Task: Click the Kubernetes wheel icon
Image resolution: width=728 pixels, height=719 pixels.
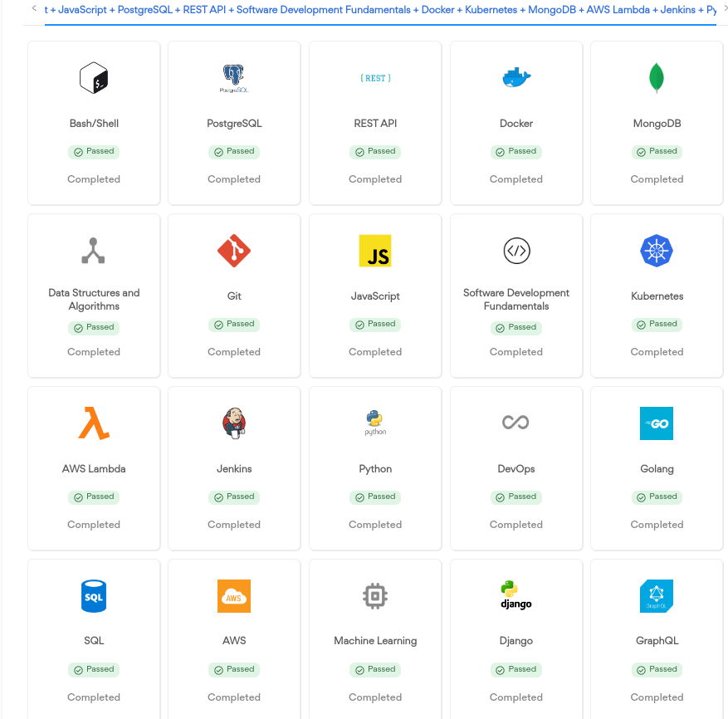Action: click(657, 251)
